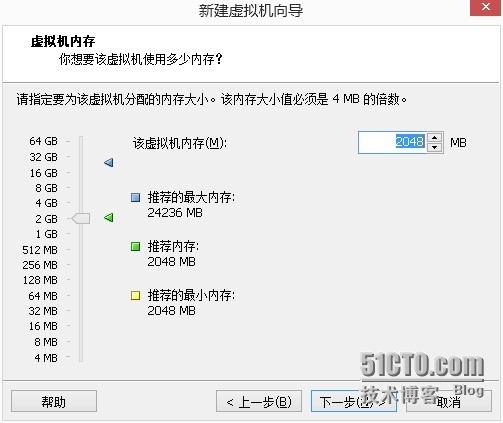Click the green square next to 推荐内存
This screenshot has height=423, width=503.
click(x=135, y=246)
